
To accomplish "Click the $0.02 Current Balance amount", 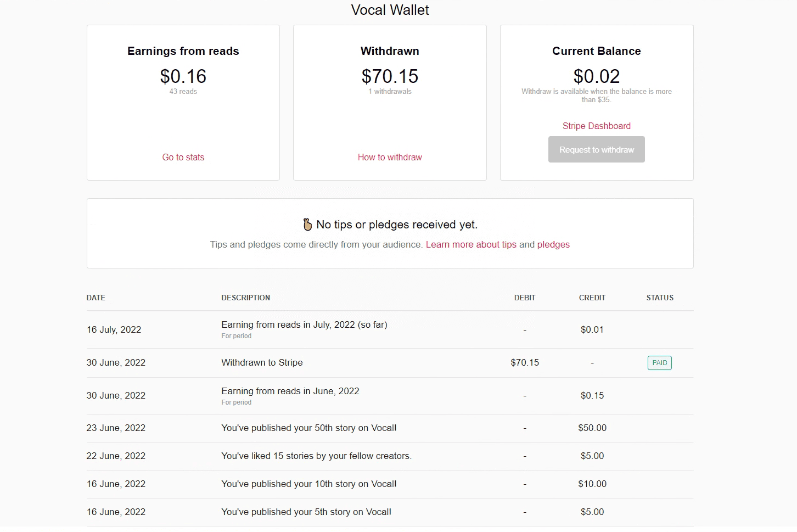I will [x=596, y=76].
